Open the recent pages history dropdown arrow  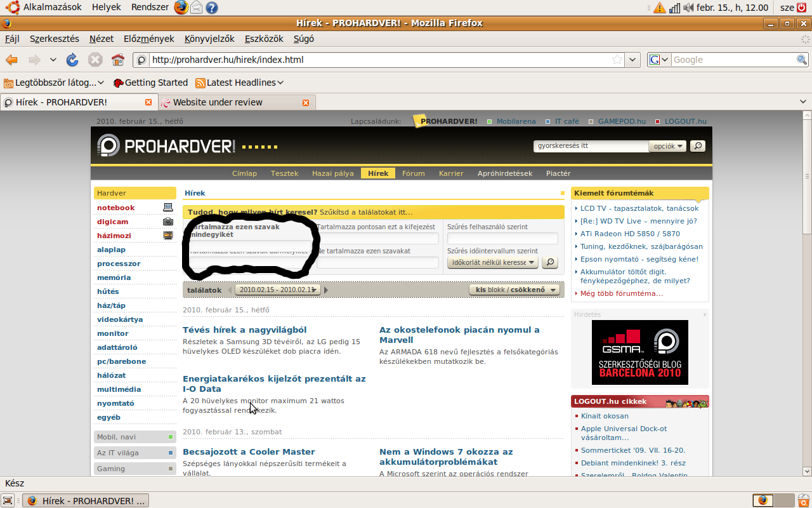tap(53, 60)
